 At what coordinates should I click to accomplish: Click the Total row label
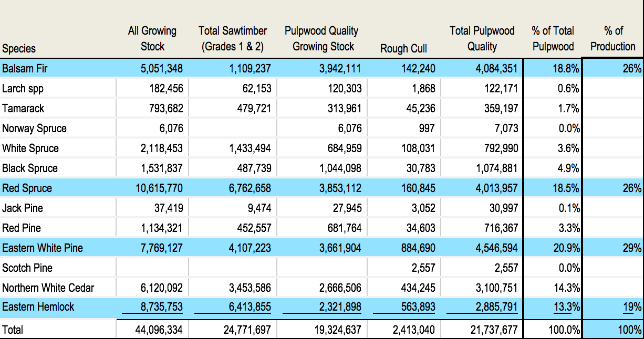coord(13,330)
